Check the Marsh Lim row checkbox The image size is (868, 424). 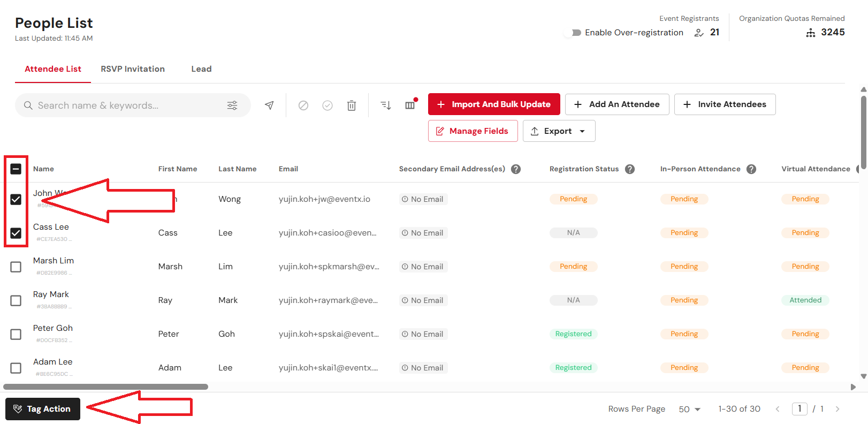pyautogui.click(x=16, y=267)
